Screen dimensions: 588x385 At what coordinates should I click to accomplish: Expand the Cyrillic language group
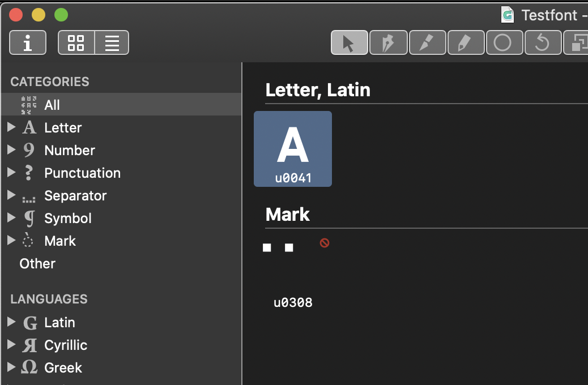12,345
